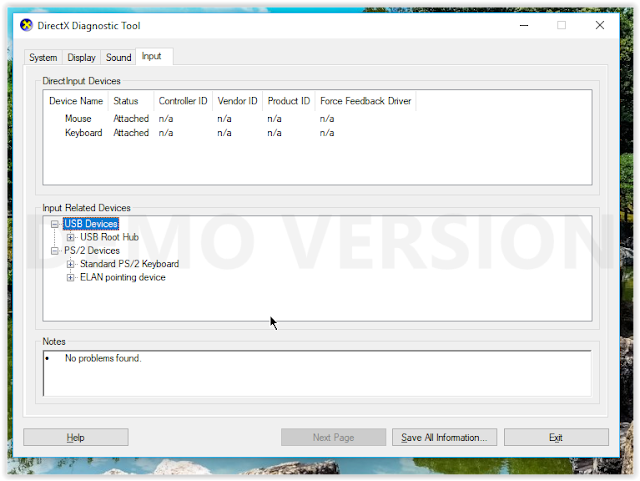The width and height of the screenshot is (640, 481).
Task: Select the PS/2 Devices tree item
Action: tap(92, 251)
